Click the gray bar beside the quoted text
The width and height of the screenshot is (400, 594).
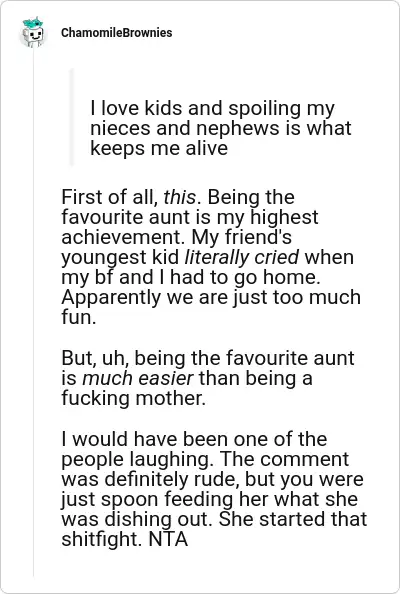tap(71, 117)
